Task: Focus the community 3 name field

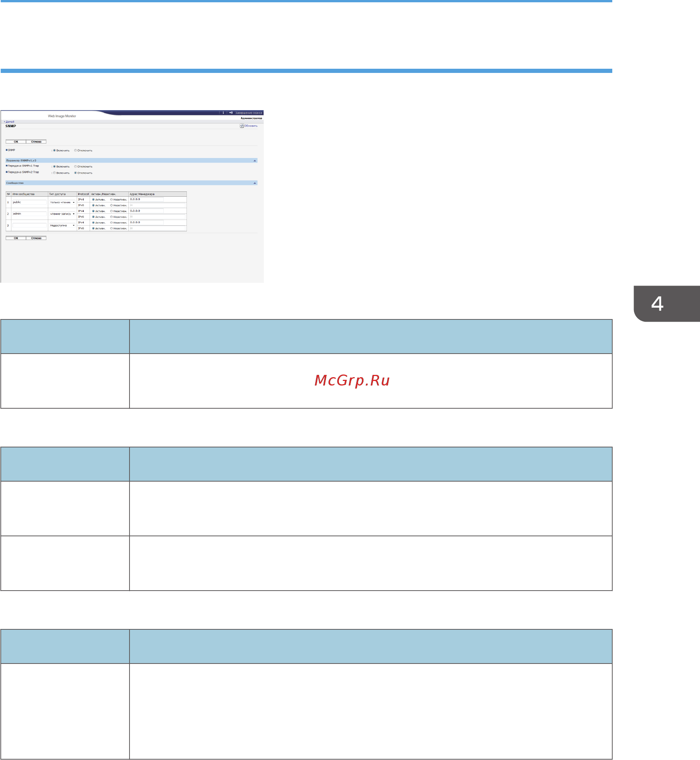Action: [x=30, y=226]
